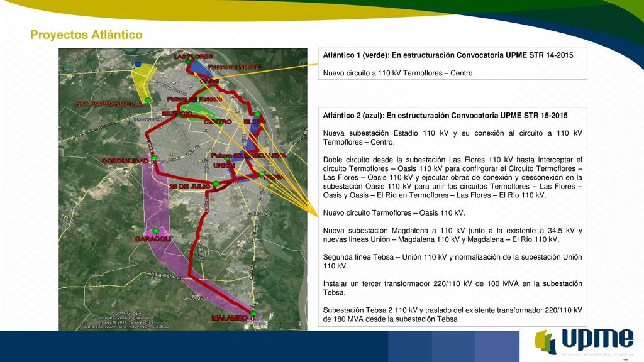Click the 'NVA. BARRANQUILLA' map label

[109, 104]
